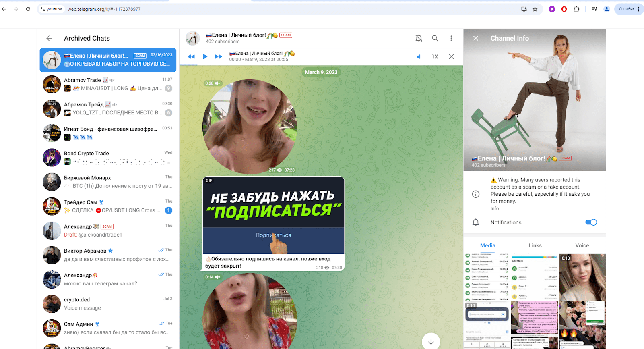
Task: Reload the browser page
Action: tap(28, 9)
